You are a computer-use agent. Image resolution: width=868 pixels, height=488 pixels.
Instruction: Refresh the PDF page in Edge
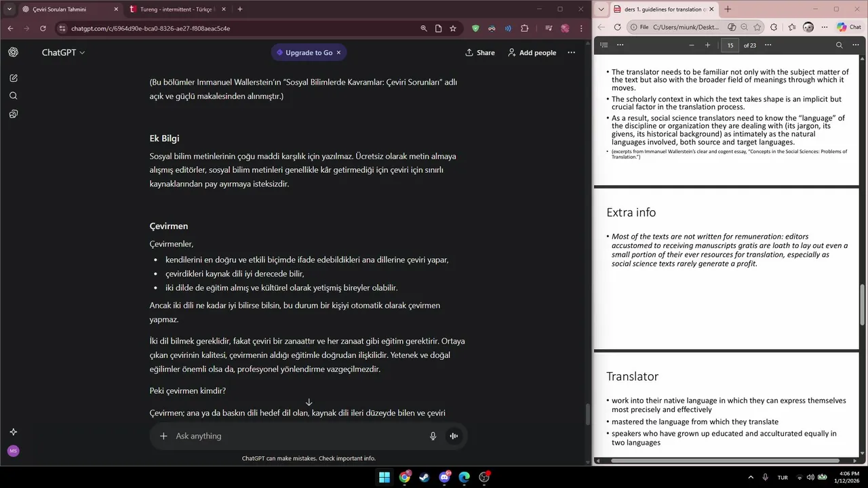tap(617, 27)
